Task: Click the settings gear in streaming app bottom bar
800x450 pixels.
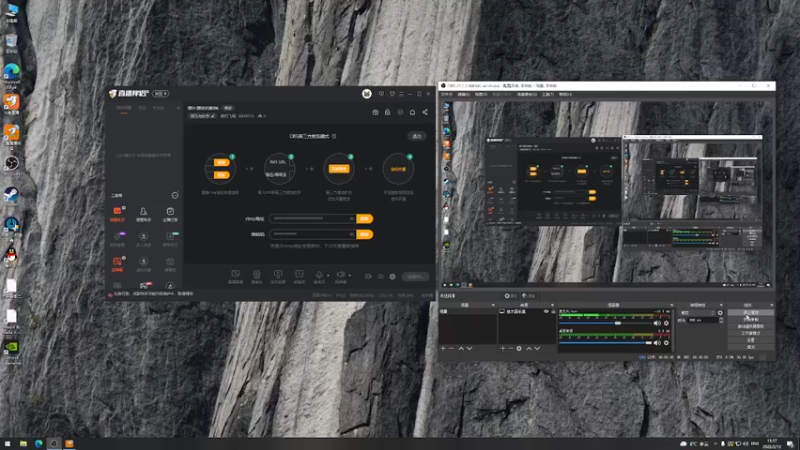Action: tap(392, 277)
